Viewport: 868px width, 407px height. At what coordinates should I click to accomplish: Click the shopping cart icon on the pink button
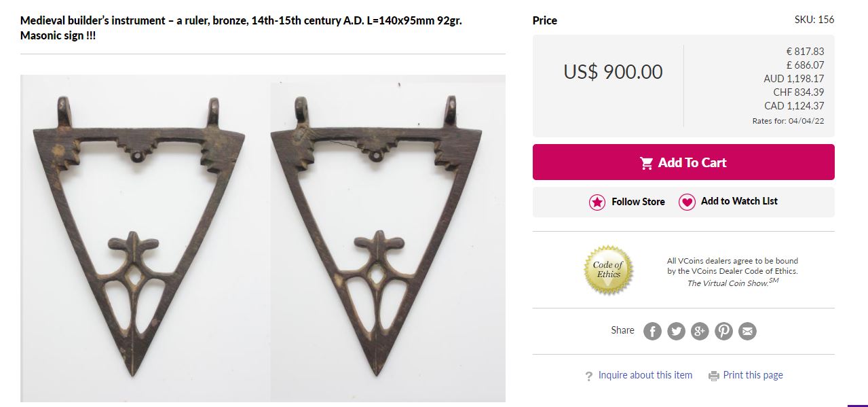point(647,163)
